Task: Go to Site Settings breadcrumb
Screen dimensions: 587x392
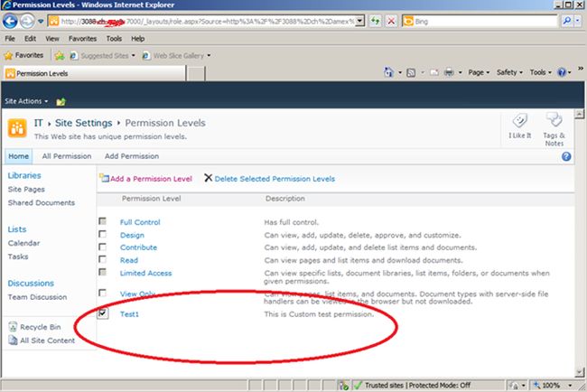Action: pyautogui.click(x=83, y=123)
